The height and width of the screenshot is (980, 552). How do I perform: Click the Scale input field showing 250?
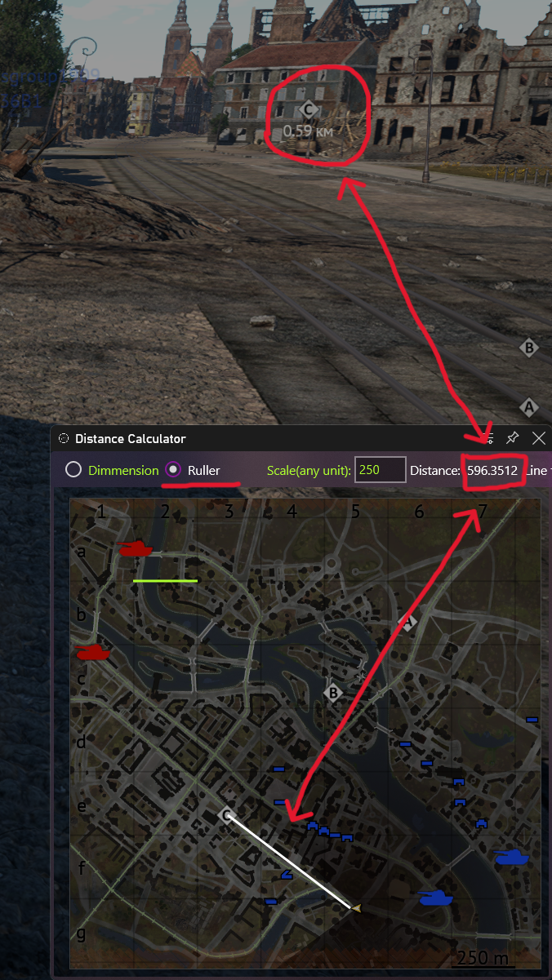click(x=381, y=470)
